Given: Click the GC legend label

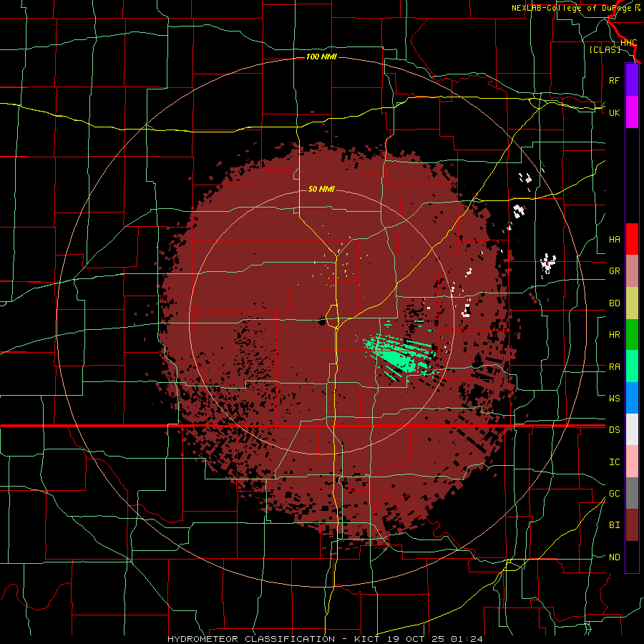Looking at the screenshot, I should pyautogui.click(x=614, y=494).
